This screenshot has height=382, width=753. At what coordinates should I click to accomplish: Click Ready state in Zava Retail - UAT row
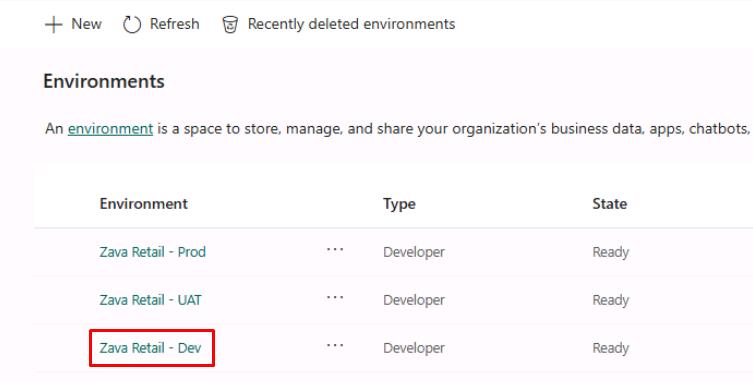[610, 300]
